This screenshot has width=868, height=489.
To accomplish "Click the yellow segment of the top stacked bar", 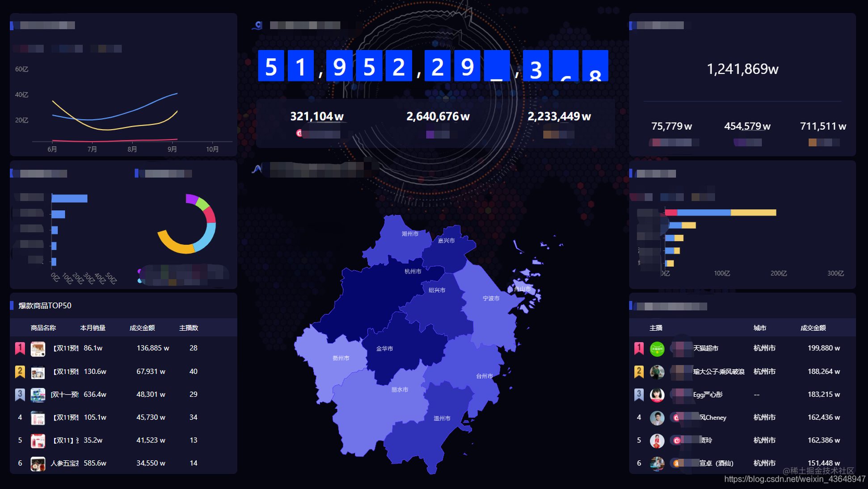I will 754,213.
